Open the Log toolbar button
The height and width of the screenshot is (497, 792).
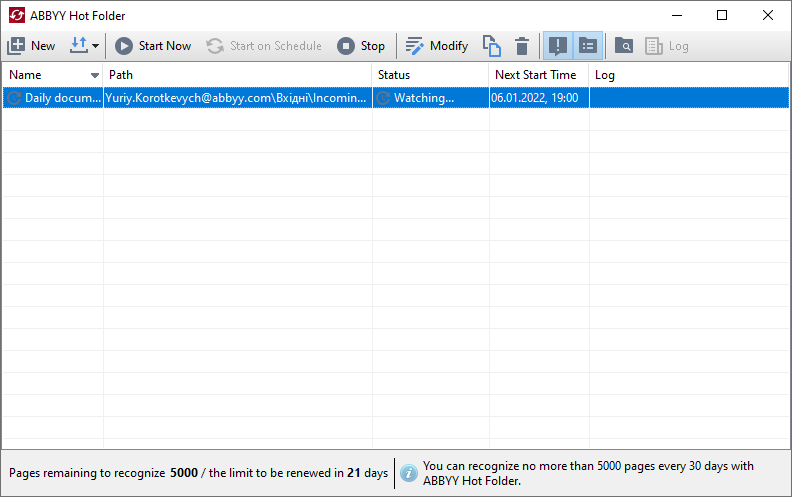click(667, 46)
